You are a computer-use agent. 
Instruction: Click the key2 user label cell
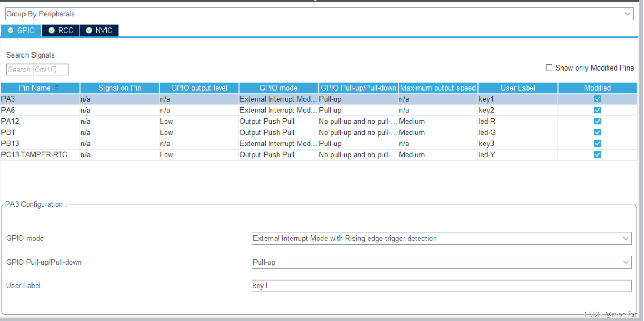518,110
